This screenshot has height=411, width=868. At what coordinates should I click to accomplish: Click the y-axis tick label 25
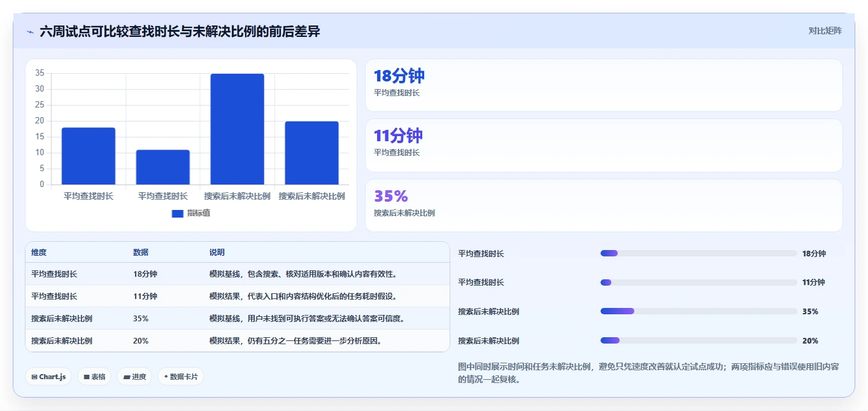click(x=39, y=105)
